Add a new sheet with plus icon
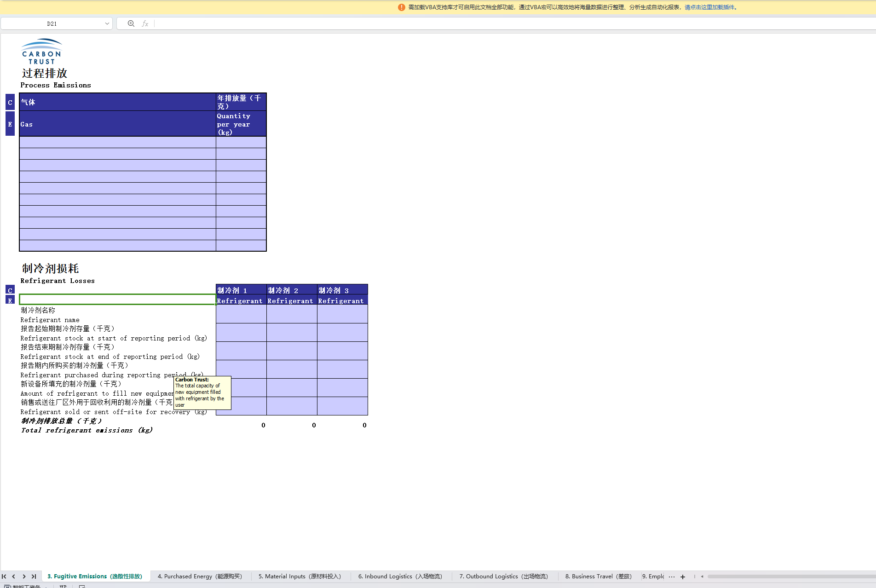The width and height of the screenshot is (876, 588). 683,577
